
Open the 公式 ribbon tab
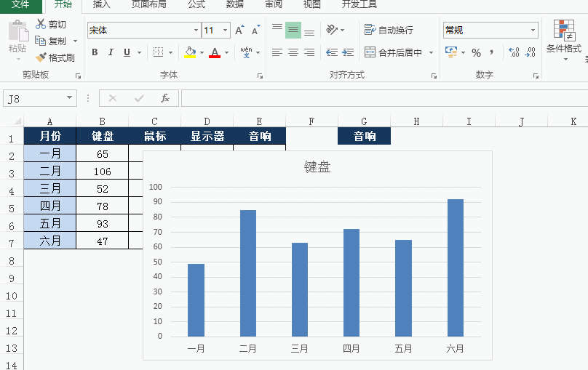pyautogui.click(x=196, y=4)
